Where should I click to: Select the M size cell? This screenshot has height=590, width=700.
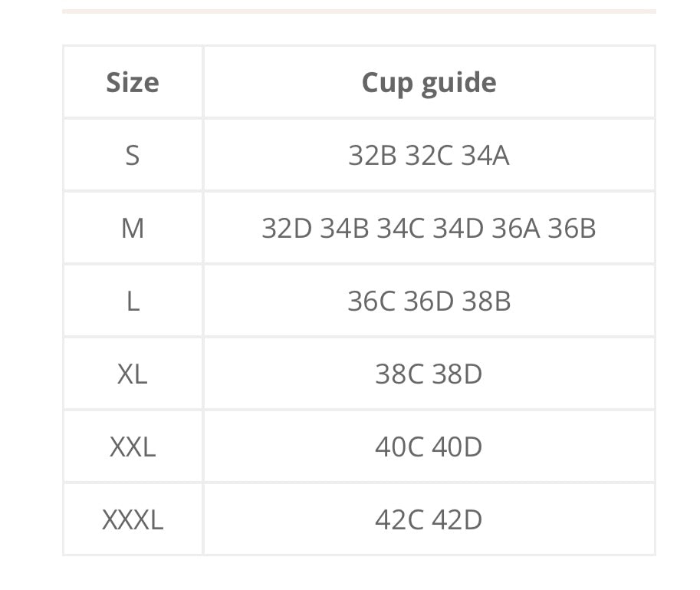point(133,228)
